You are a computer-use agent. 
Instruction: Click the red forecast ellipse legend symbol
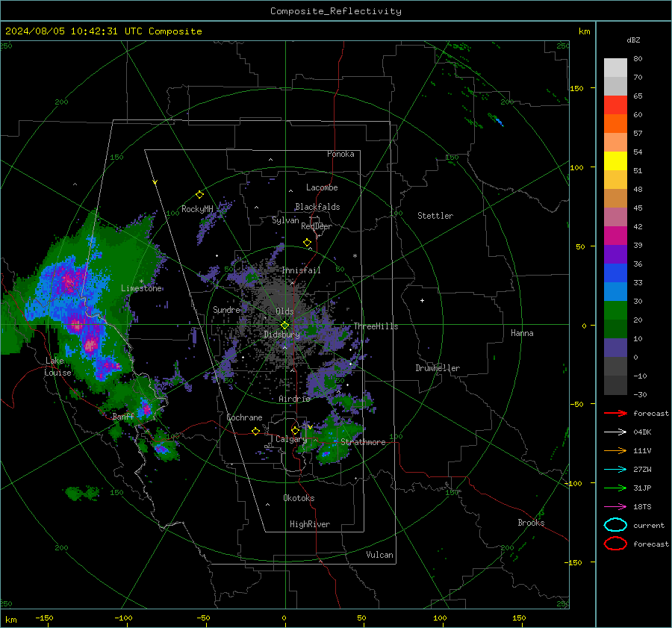[615, 544]
